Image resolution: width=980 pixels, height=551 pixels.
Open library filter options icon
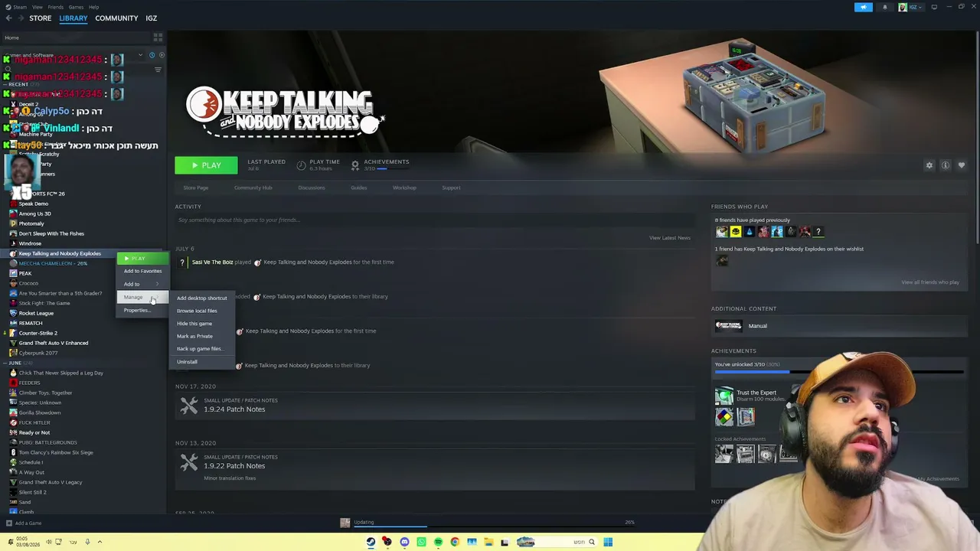pyautogui.click(x=158, y=70)
